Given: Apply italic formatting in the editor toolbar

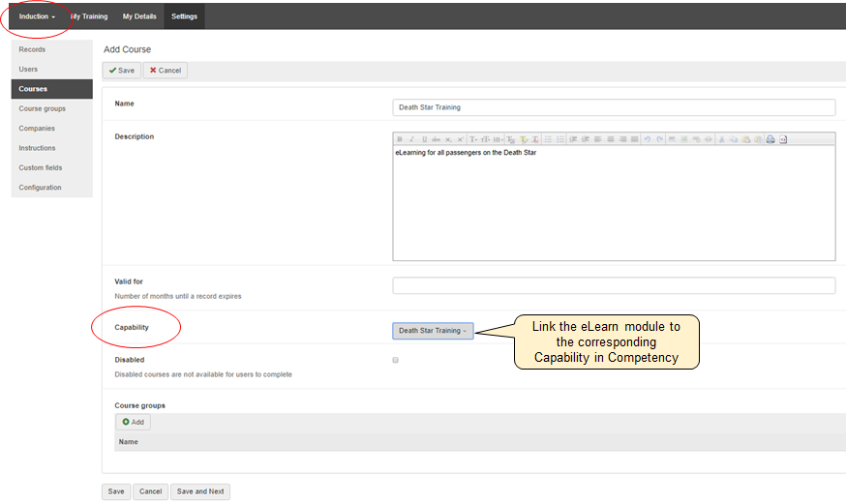Looking at the screenshot, I should click(411, 139).
